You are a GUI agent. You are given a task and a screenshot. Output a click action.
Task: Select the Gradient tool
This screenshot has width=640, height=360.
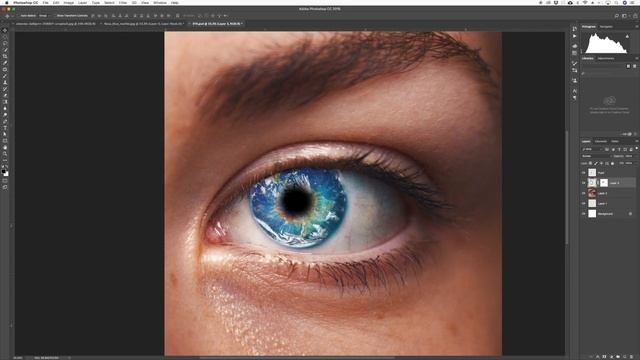[x=5, y=102]
